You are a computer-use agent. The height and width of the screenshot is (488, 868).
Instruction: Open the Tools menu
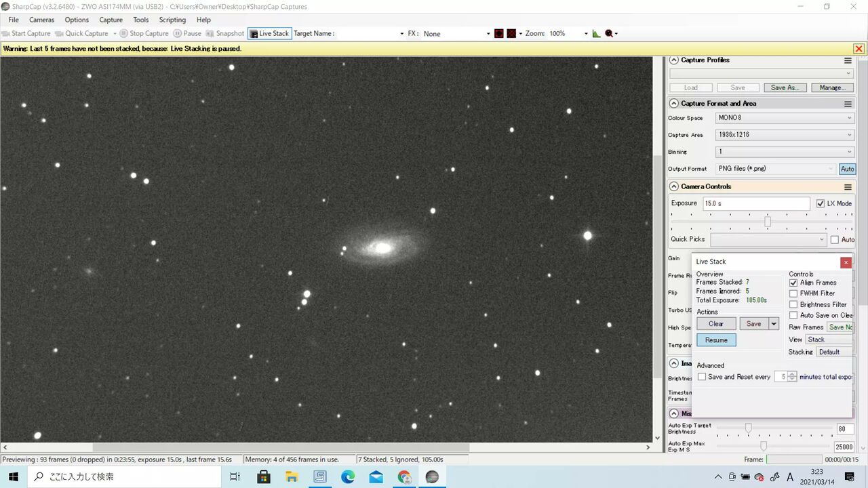141,20
